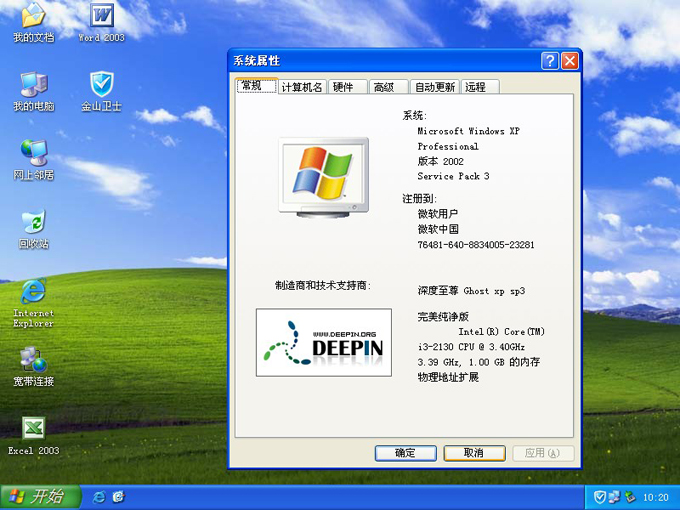Switch to the 计算机名 tab

pos(302,87)
